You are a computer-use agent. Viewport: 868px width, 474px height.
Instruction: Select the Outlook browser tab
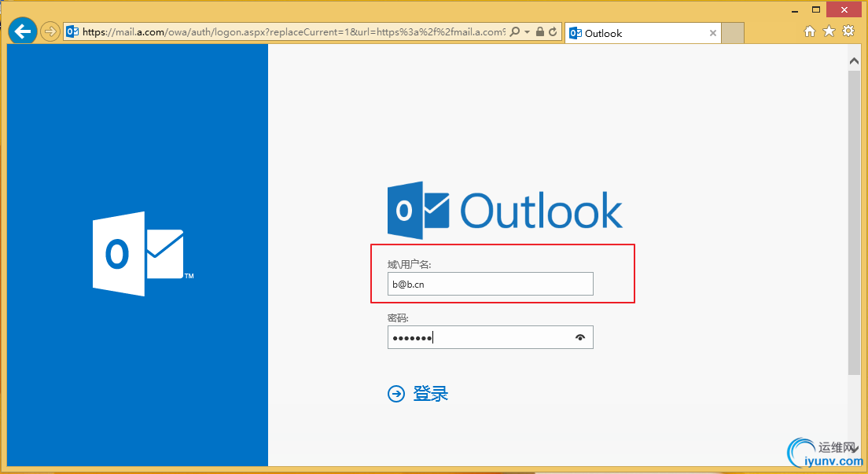point(642,33)
